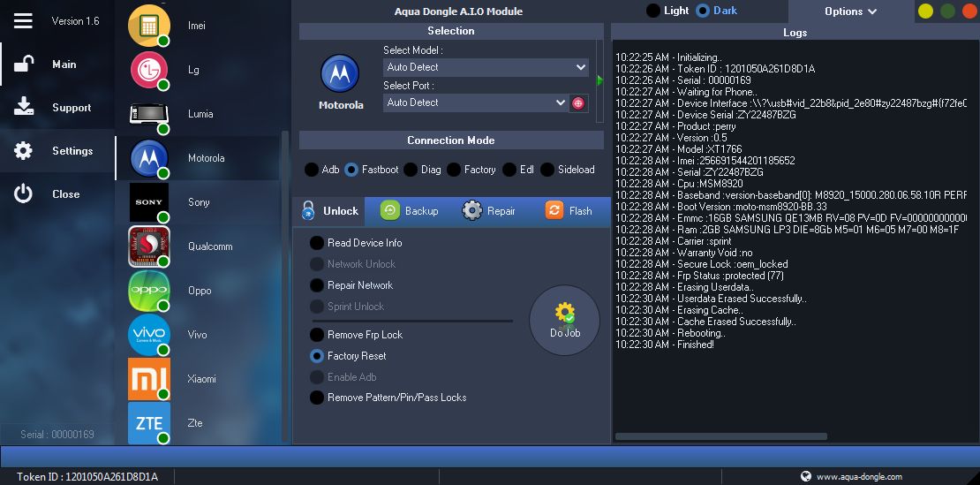The image size is (980, 485).
Task: Click the Support download icon
Action: [x=24, y=107]
